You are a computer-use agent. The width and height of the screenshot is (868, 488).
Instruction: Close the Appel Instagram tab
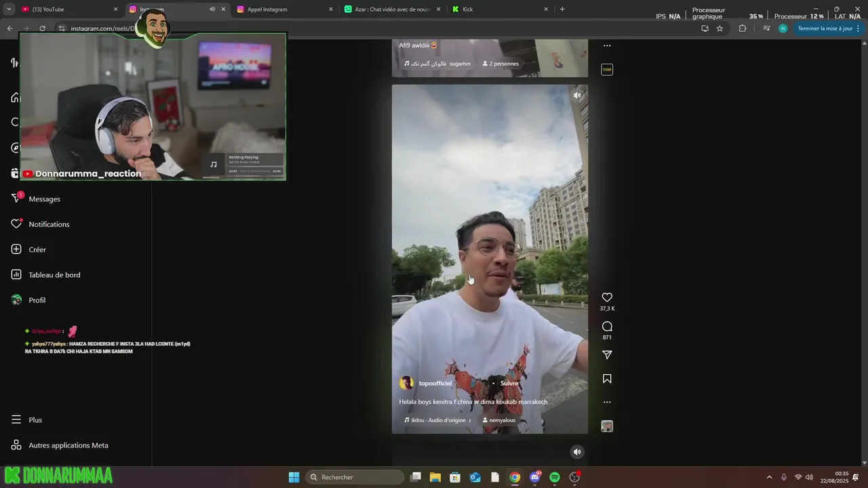(x=331, y=9)
